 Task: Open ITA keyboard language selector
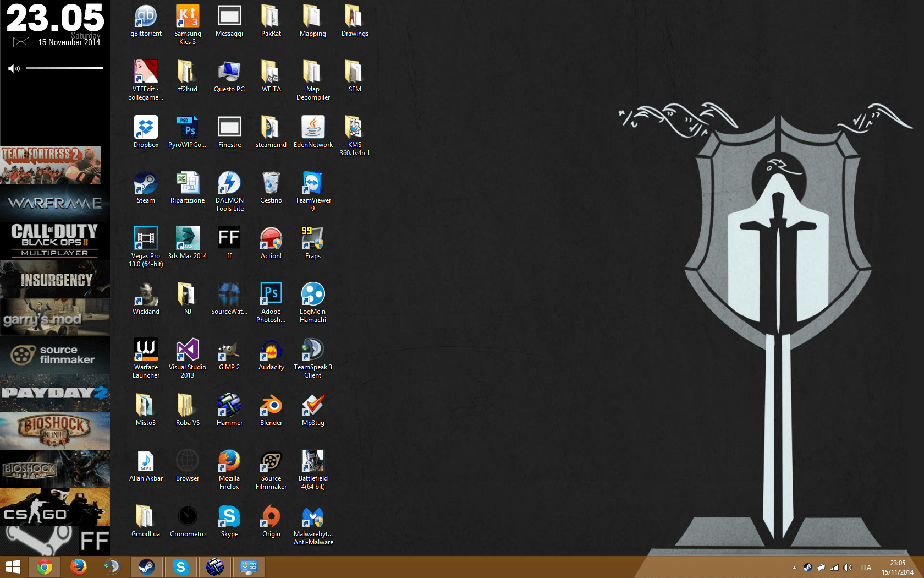pos(866,568)
